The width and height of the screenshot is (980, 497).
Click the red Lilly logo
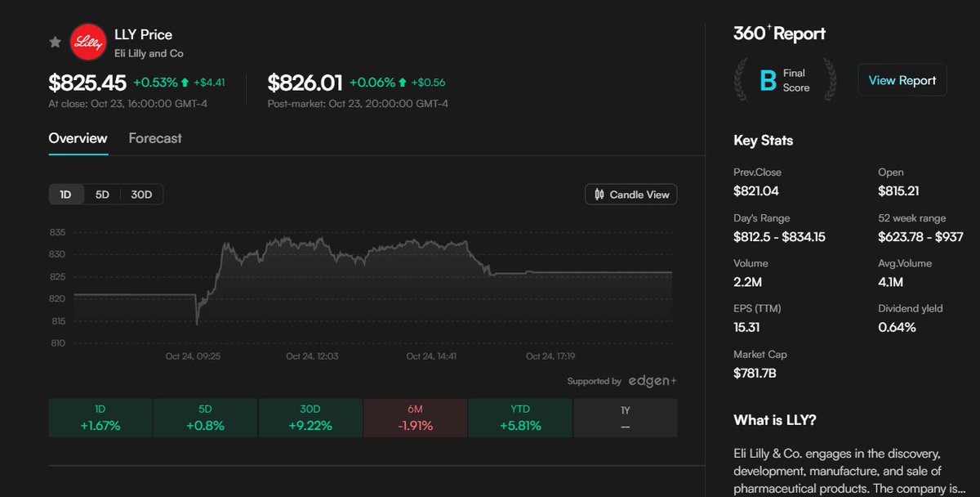pos(87,43)
